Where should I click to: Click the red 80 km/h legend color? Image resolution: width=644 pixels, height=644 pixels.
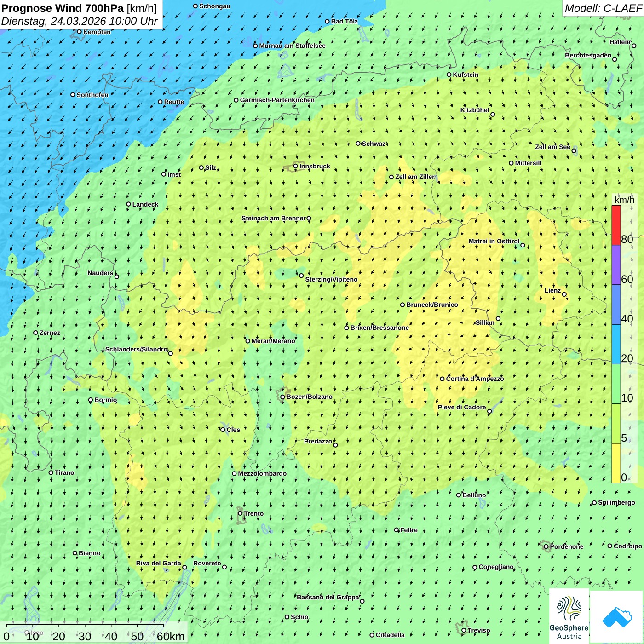(616, 225)
